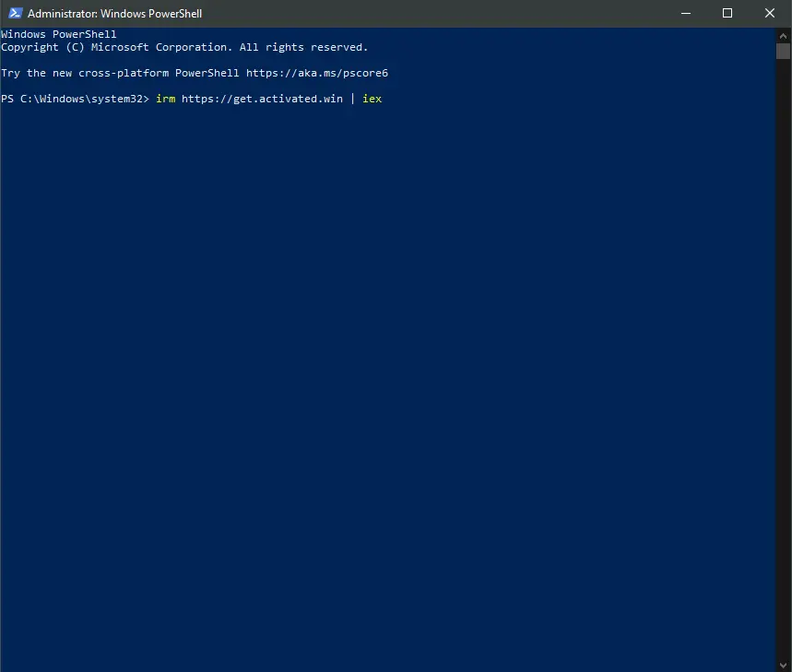The width and height of the screenshot is (792, 672).
Task: Click the pipe character in the command
Action: coord(354,99)
